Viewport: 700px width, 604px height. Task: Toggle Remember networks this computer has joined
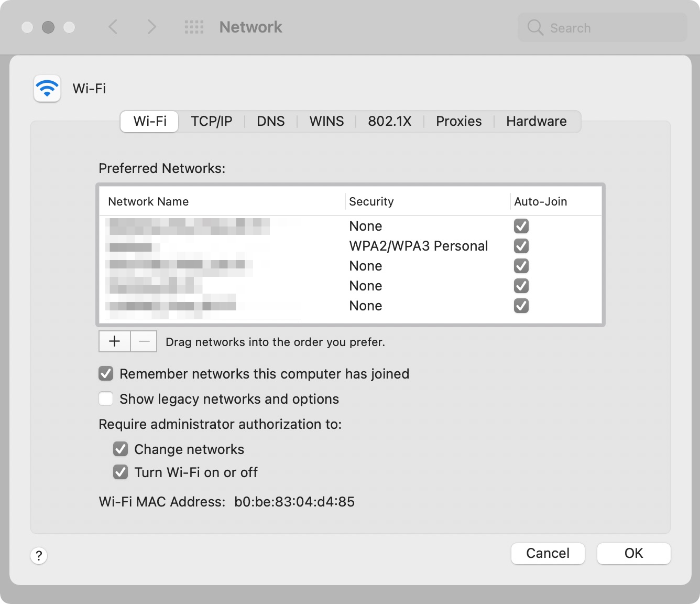tap(106, 374)
